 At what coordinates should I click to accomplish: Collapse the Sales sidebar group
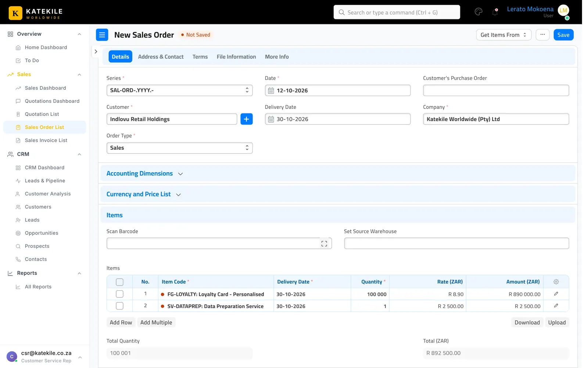click(x=79, y=75)
